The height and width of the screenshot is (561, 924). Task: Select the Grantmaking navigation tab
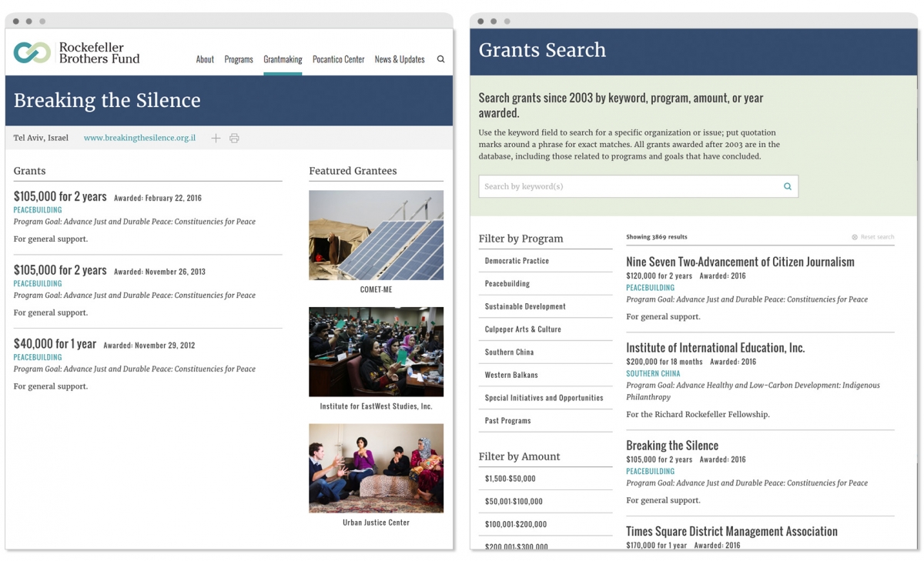click(x=283, y=59)
